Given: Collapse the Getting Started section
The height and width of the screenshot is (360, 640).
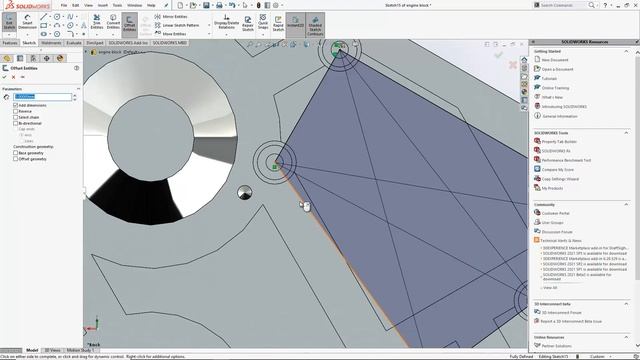Looking at the screenshot, I should pos(626,51).
